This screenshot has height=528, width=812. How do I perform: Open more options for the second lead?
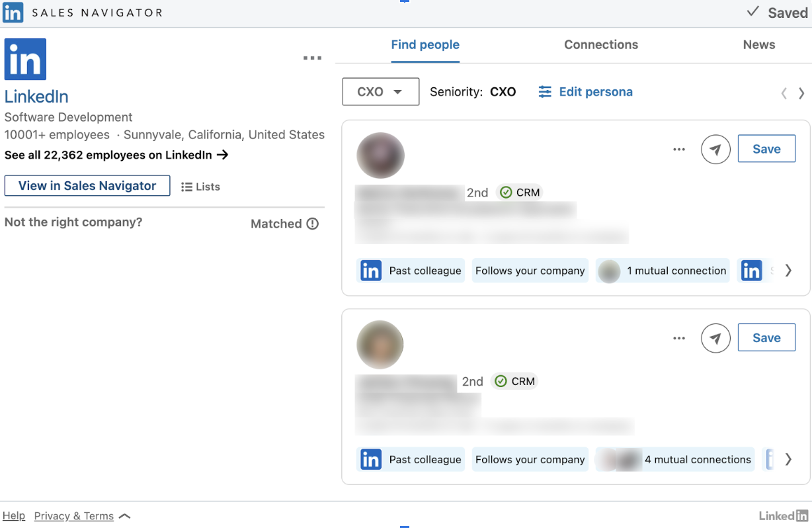pyautogui.click(x=679, y=338)
